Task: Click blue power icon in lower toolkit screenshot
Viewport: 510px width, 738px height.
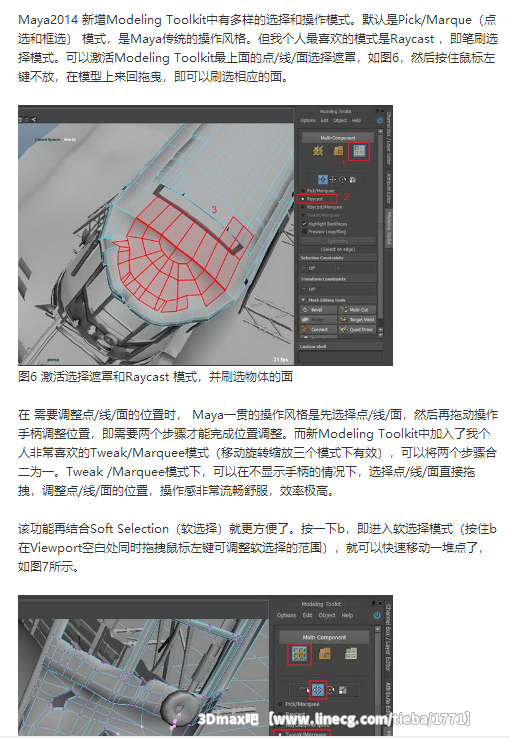Action: tap(377, 615)
